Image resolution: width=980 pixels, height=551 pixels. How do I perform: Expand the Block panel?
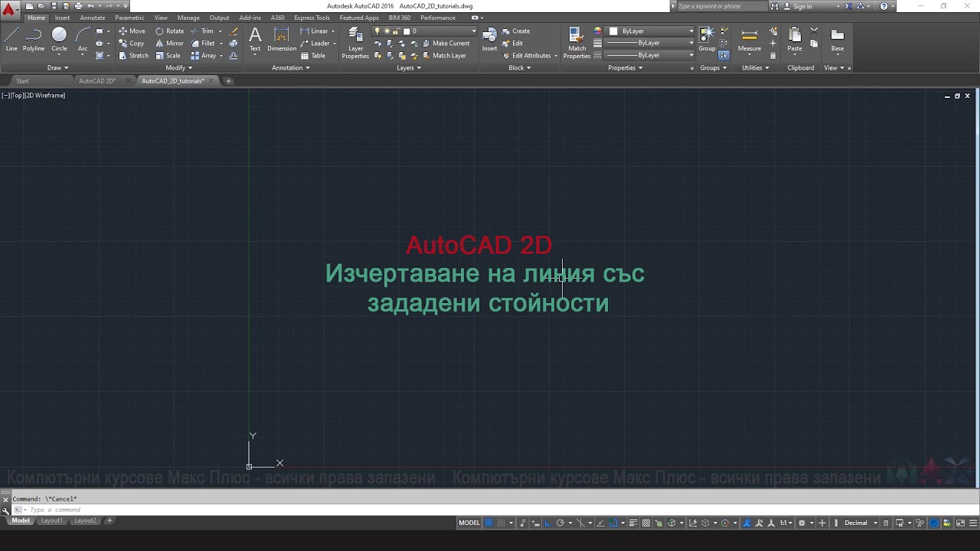pos(519,67)
